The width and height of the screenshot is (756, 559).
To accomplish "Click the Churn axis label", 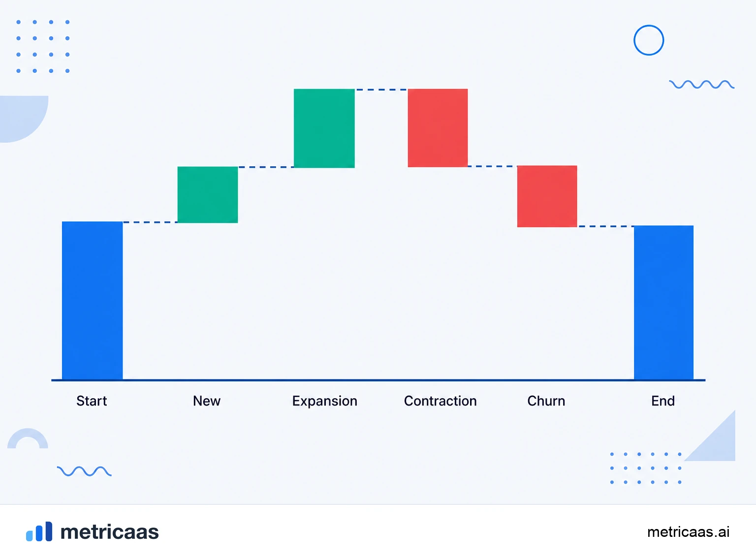I will click(546, 401).
